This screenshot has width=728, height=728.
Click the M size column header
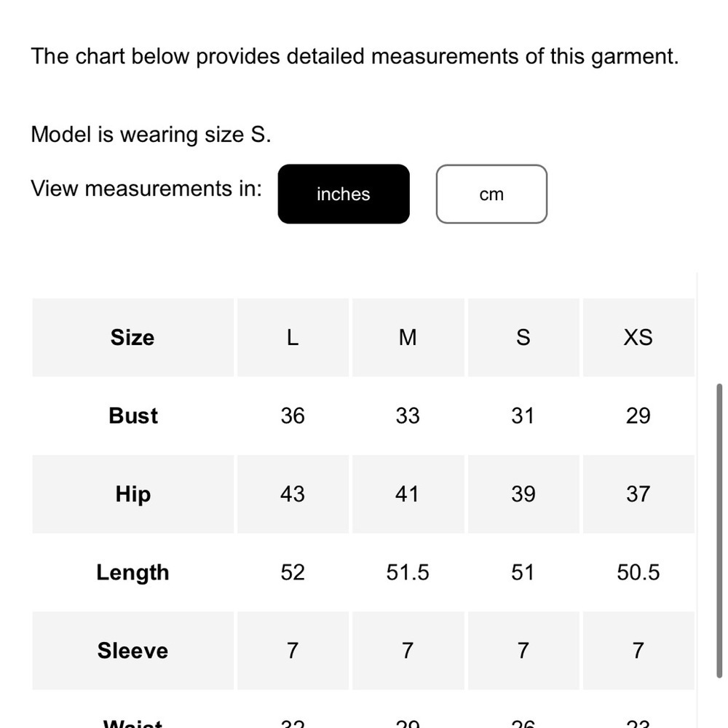(408, 338)
